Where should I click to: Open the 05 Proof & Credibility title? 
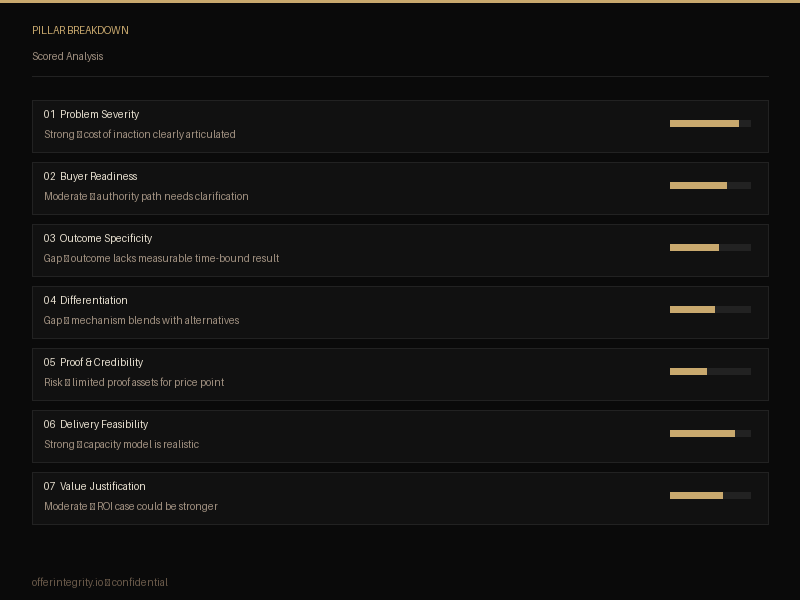[93, 363]
